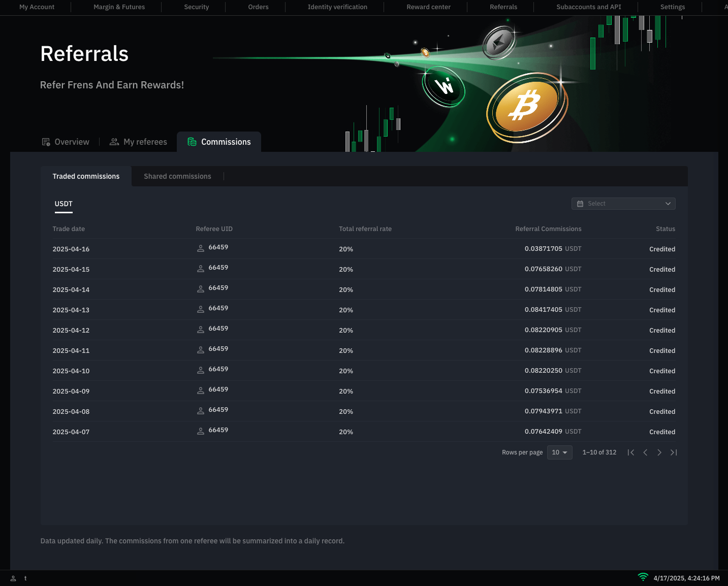Click user icon in 2025-04-13 row
Image resolution: width=728 pixels, height=586 pixels.
[x=201, y=309]
